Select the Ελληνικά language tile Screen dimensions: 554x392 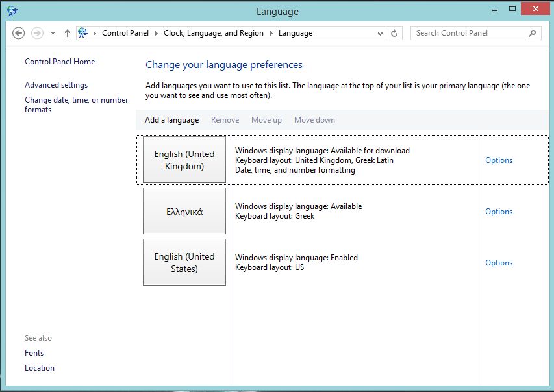coord(184,211)
